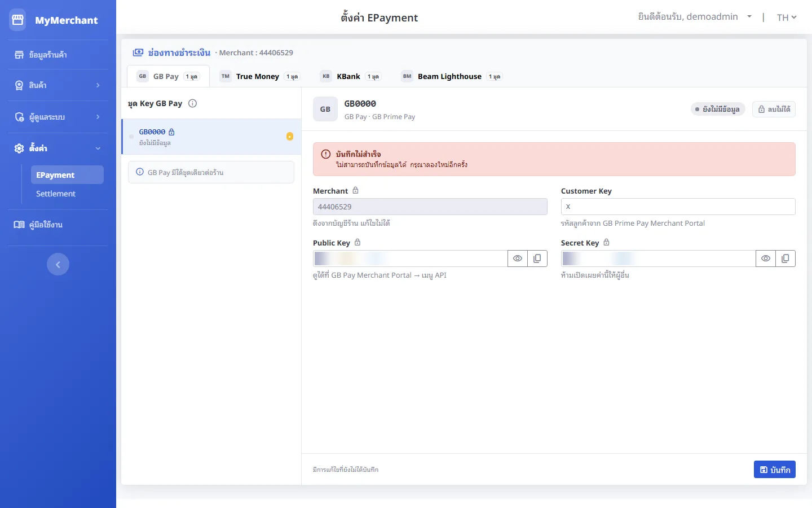Click the lock icon beside the Merchant label
Screen dimensions: 812x508
pyautogui.click(x=355, y=191)
